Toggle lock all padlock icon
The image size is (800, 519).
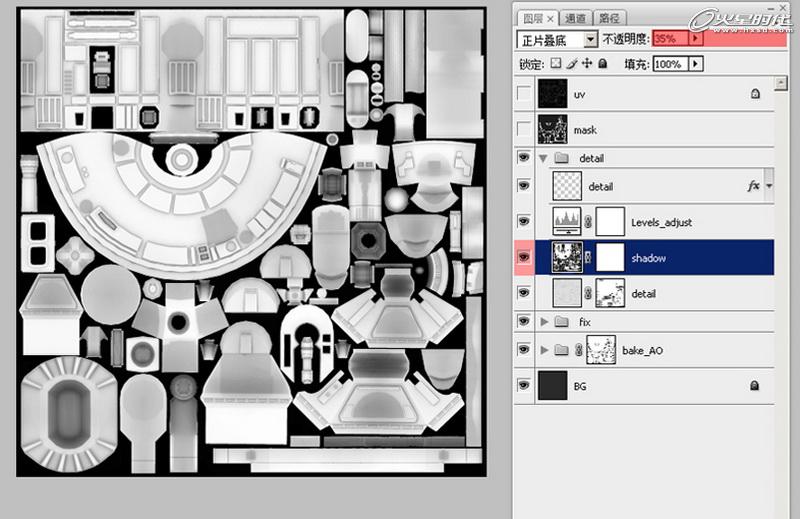[603, 63]
